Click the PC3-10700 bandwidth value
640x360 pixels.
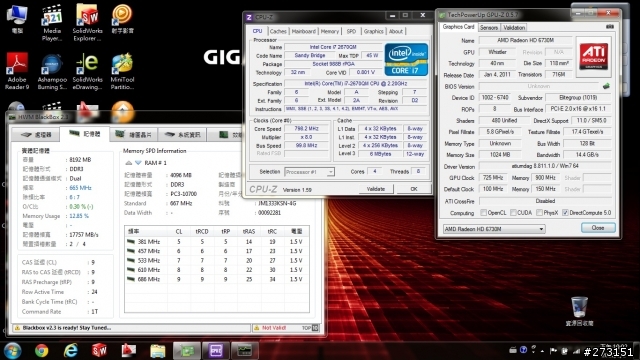(x=183, y=194)
